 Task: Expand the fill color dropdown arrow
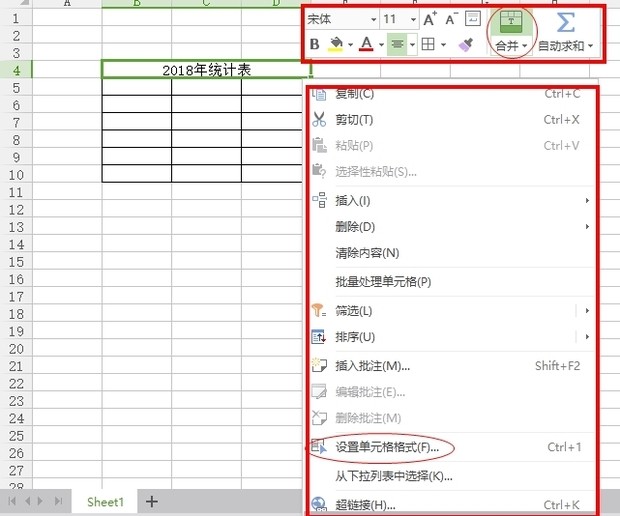click(350, 45)
